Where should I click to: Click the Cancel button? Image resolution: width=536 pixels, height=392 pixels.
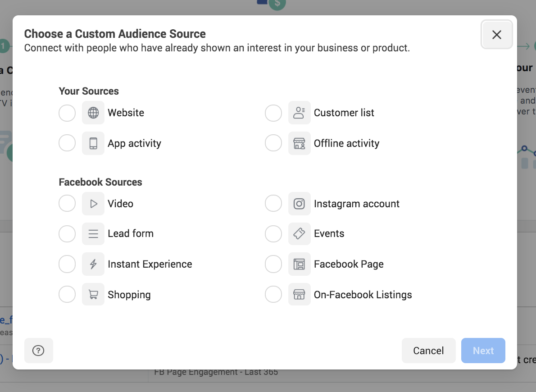[428, 351]
